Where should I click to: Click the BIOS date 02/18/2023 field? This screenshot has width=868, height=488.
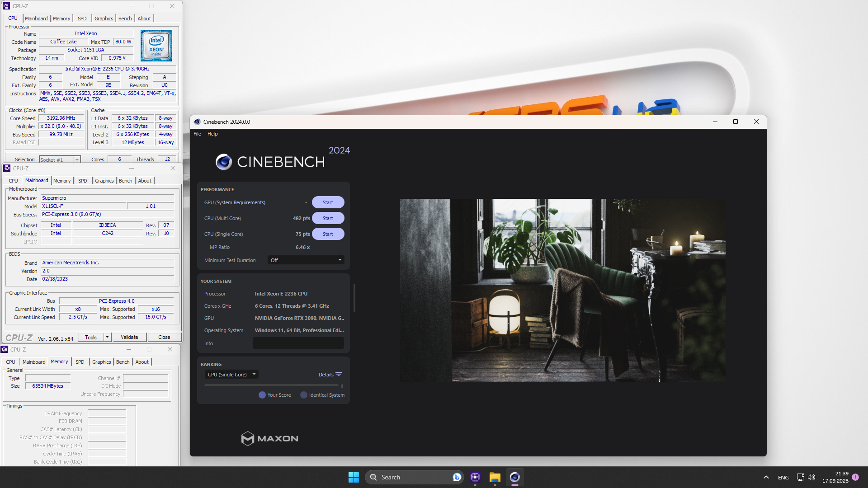108,279
